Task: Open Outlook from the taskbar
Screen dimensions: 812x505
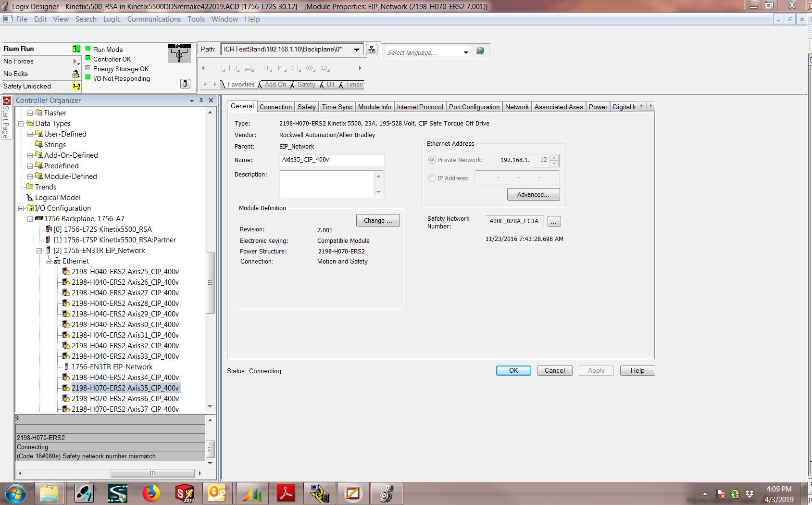Action: [218, 493]
